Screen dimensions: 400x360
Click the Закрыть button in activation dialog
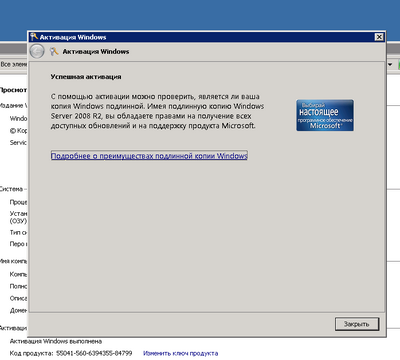(357, 324)
